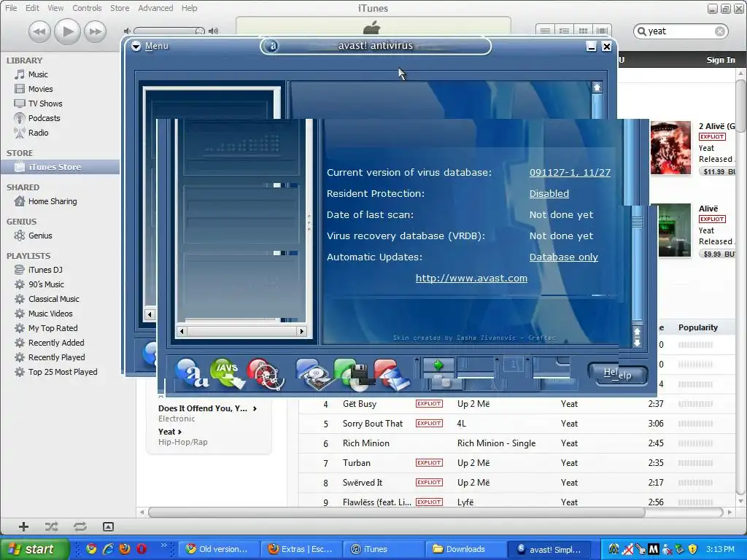This screenshot has width=747, height=560.
Task: Click the round 'a' logo in avast title bar
Action: [x=273, y=46]
